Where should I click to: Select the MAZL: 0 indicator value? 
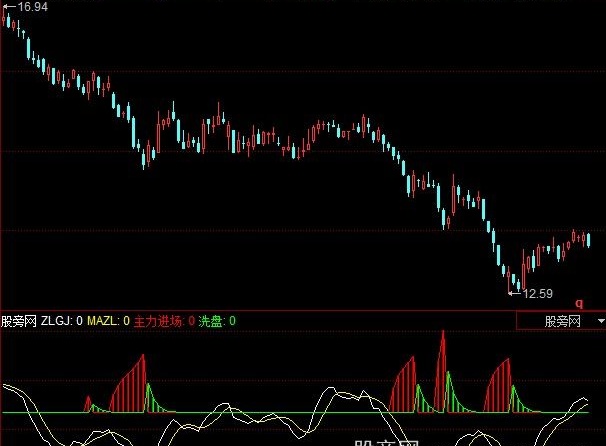(x=108, y=321)
